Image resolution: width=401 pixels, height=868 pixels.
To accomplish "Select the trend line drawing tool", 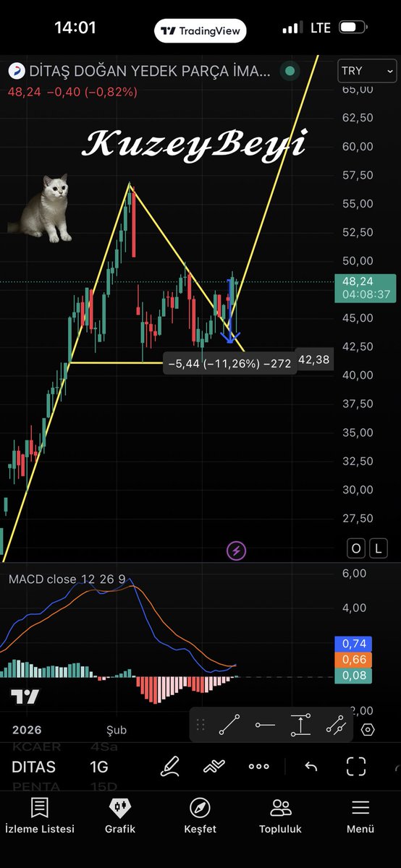I will [229, 726].
